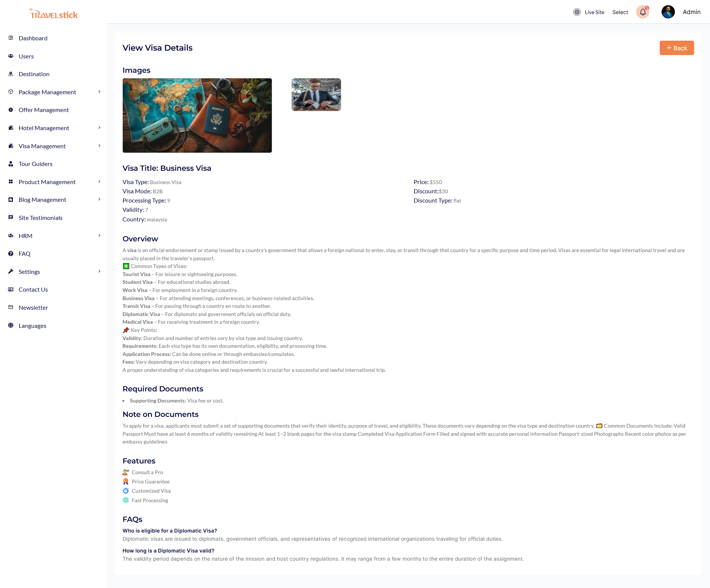
Task: Click the world map passport image
Action: (197, 115)
